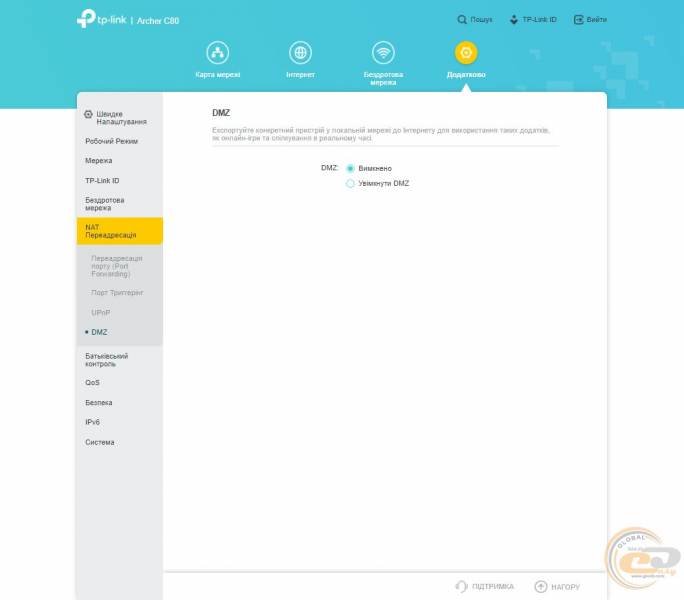
Task: Click the ПІДТРИМКА support link
Action: click(x=493, y=586)
